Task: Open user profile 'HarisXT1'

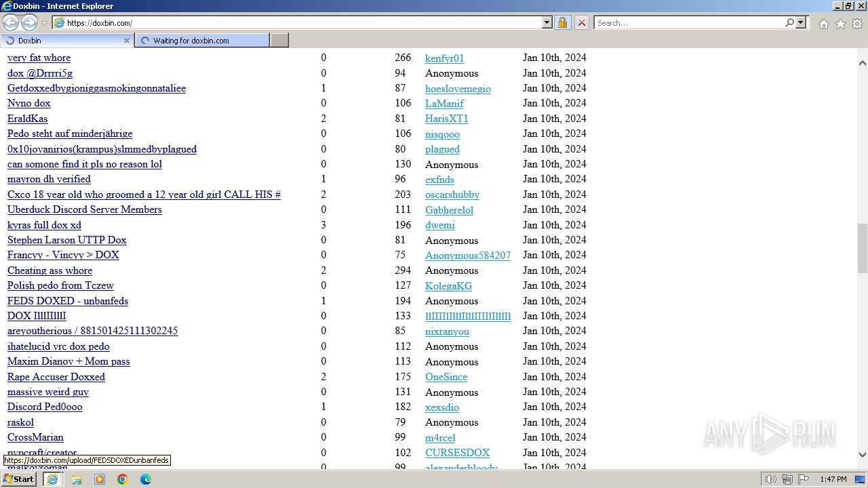Action: (x=447, y=119)
